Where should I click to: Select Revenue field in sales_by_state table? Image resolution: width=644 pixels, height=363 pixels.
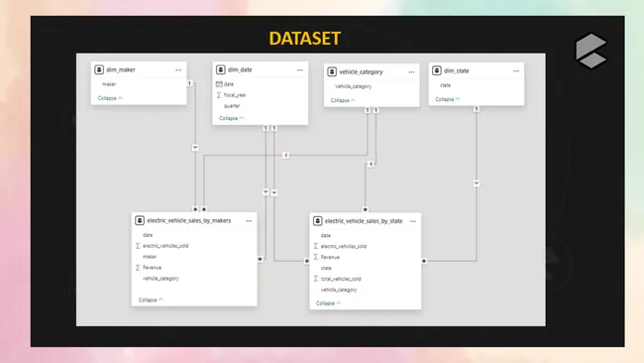point(330,257)
